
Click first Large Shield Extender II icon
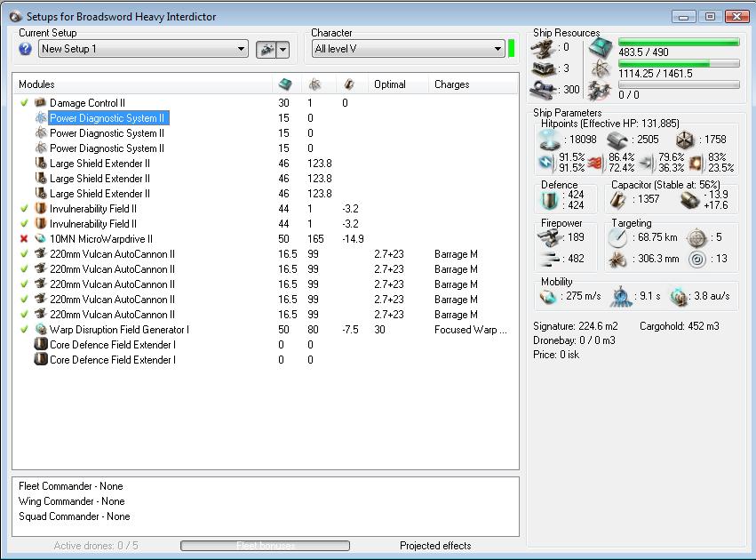pyautogui.click(x=41, y=163)
